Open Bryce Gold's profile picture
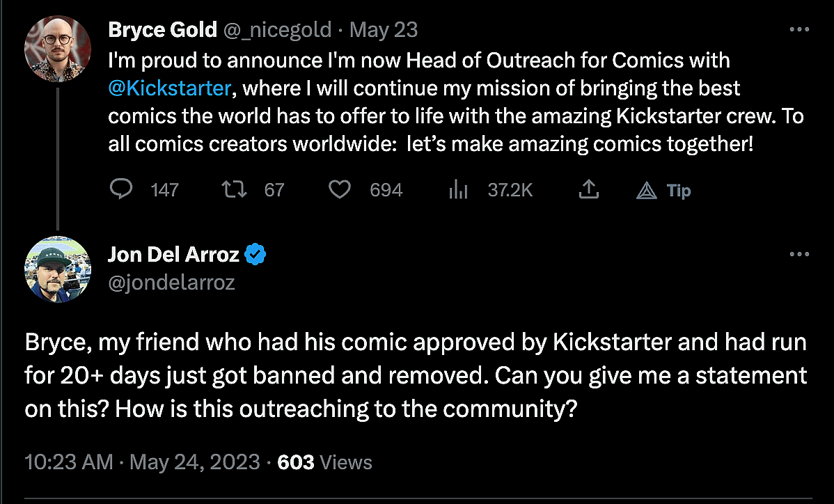This screenshot has height=504, width=834. (57, 48)
